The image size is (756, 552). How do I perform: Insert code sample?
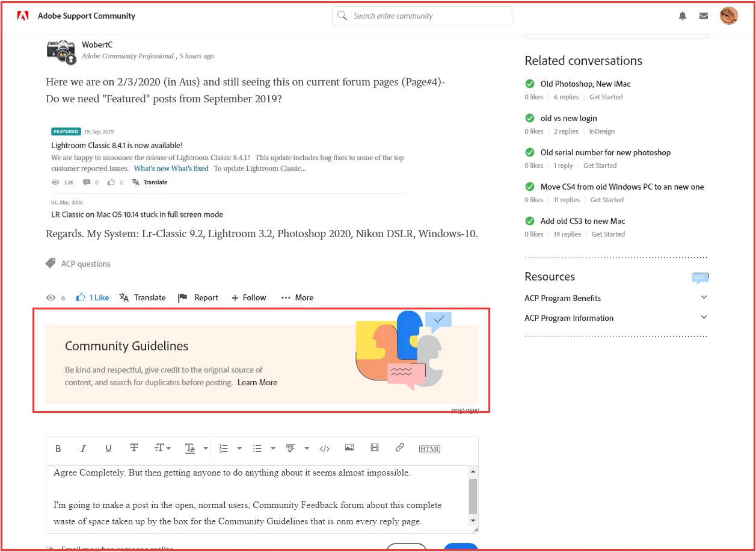click(325, 448)
